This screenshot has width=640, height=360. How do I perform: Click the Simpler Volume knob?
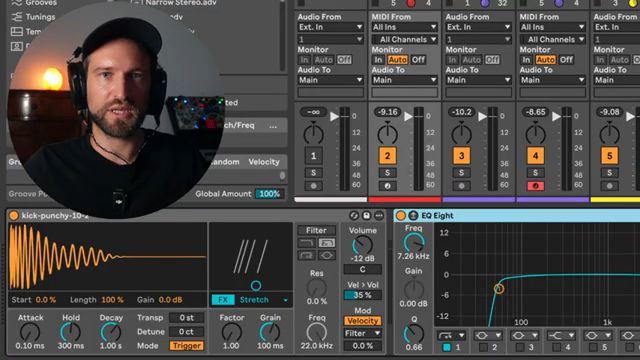(362, 245)
